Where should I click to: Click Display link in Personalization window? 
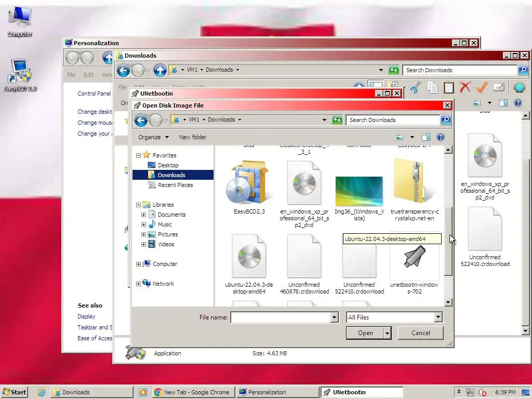pyautogui.click(x=87, y=316)
